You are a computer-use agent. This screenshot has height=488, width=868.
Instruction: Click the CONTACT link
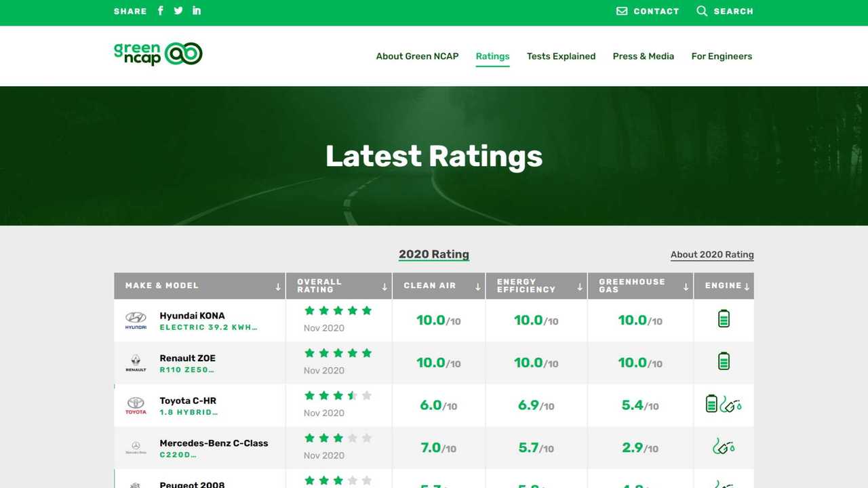(656, 12)
